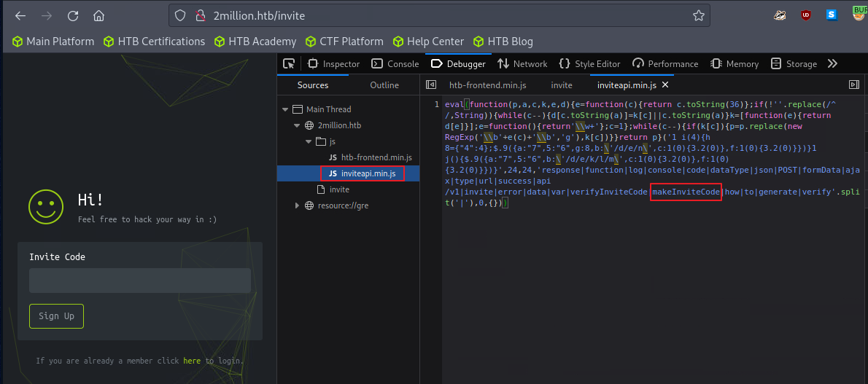
Task: Collapse the right debugger pane icon
Action: [x=854, y=85]
